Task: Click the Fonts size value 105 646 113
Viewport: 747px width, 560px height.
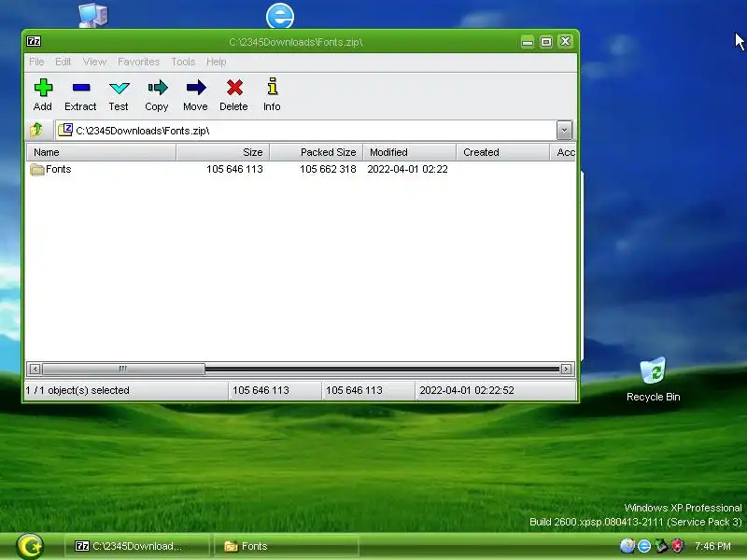Action: (234, 169)
